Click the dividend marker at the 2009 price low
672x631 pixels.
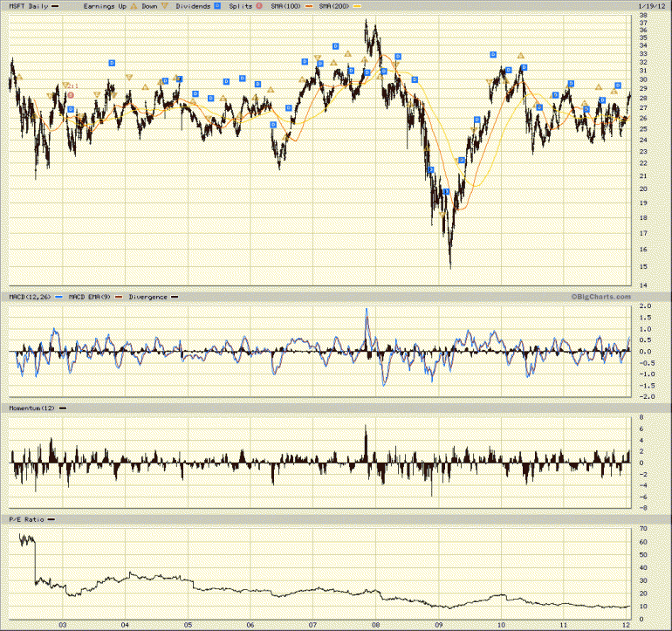pos(446,192)
